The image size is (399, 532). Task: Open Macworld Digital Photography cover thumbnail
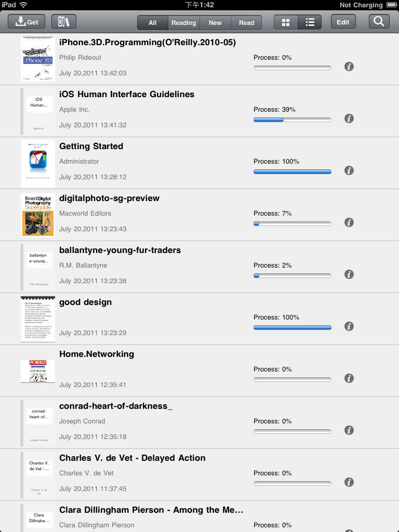tap(37, 215)
